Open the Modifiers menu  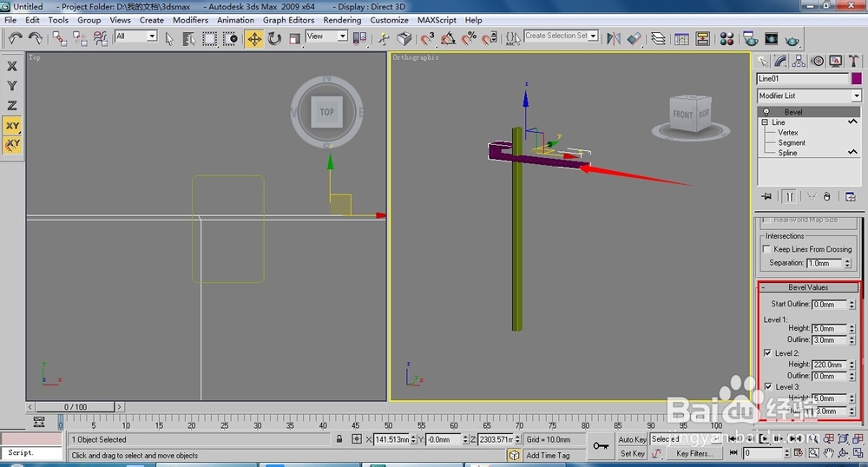point(190,20)
